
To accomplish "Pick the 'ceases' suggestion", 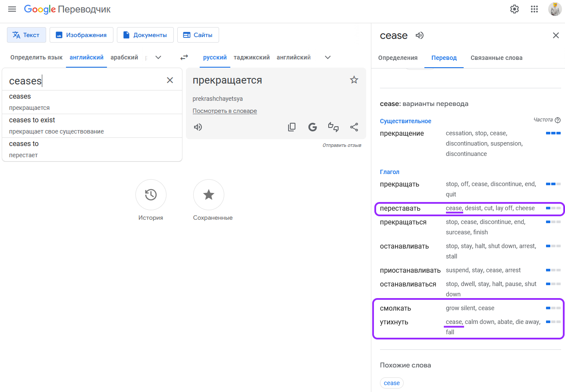I will click(92, 102).
